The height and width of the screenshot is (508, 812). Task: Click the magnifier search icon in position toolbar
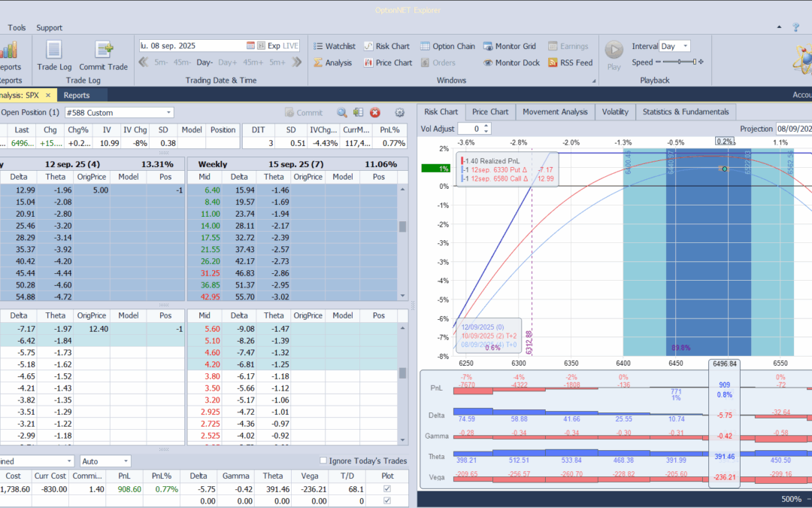tap(342, 112)
